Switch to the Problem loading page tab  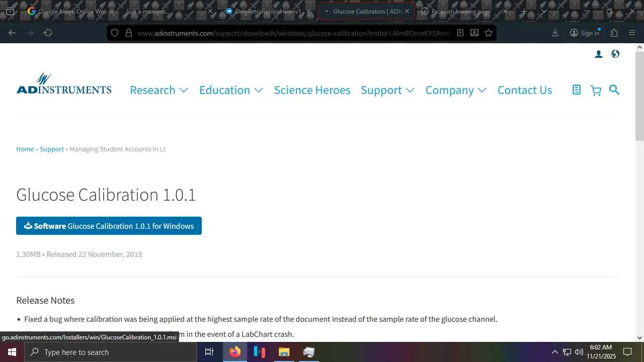tap(465, 11)
